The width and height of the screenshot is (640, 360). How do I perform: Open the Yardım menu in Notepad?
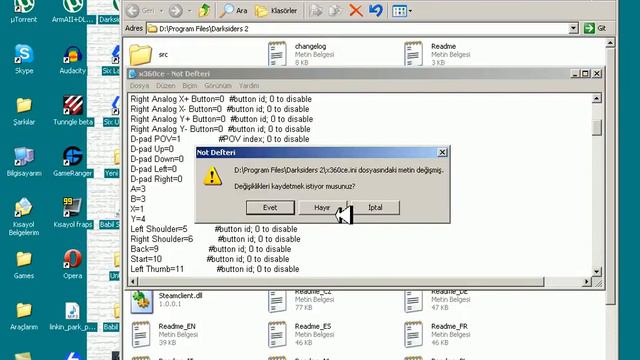pos(249,85)
